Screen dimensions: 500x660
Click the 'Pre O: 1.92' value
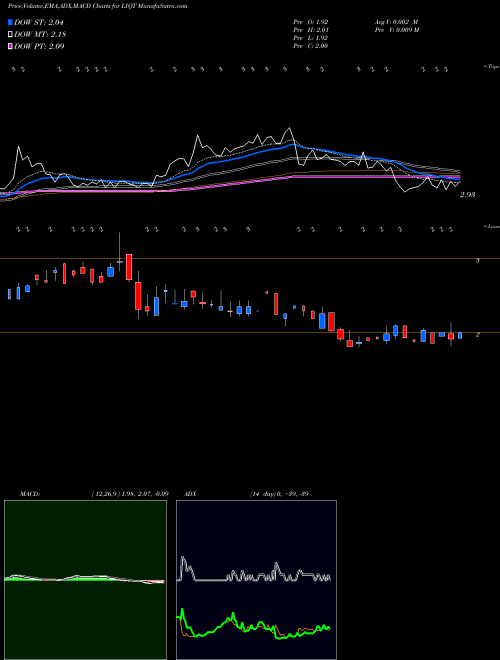(311, 21)
